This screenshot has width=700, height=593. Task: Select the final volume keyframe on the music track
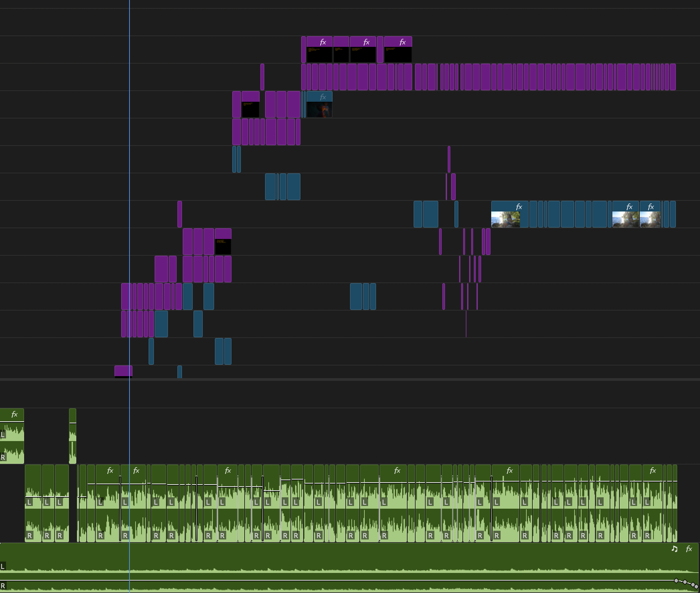pos(697,586)
